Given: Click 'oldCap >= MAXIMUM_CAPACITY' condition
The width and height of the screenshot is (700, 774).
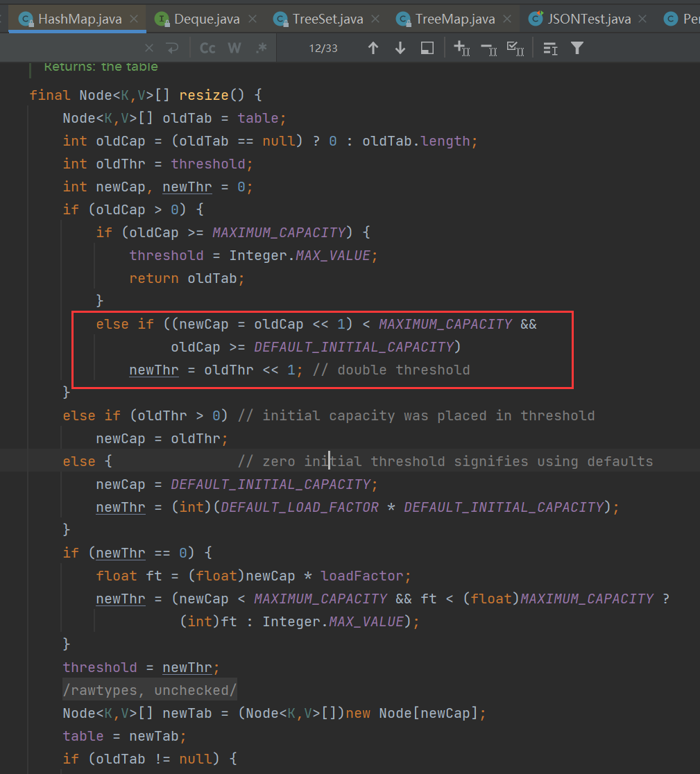Looking at the screenshot, I should (237, 232).
